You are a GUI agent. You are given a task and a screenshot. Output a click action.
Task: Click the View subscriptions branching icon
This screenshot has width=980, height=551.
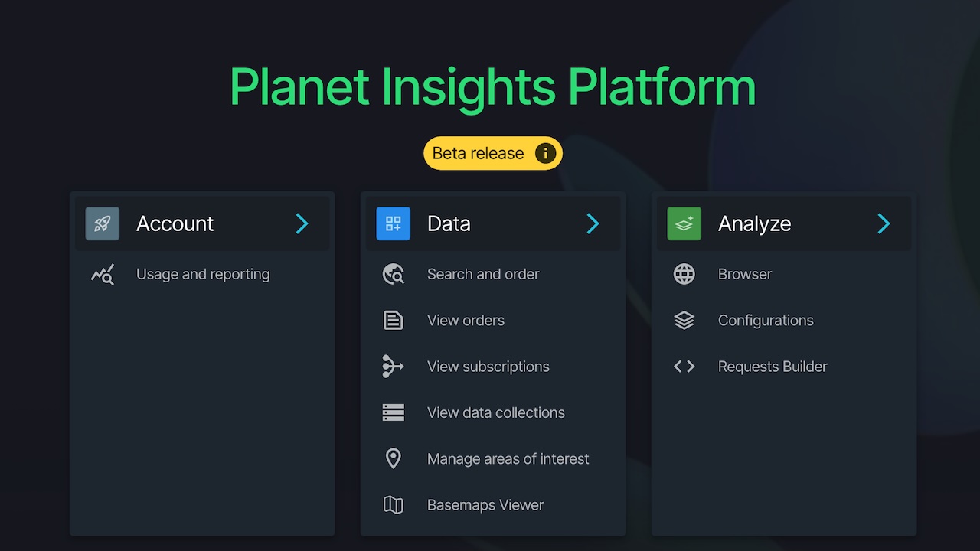pos(393,366)
